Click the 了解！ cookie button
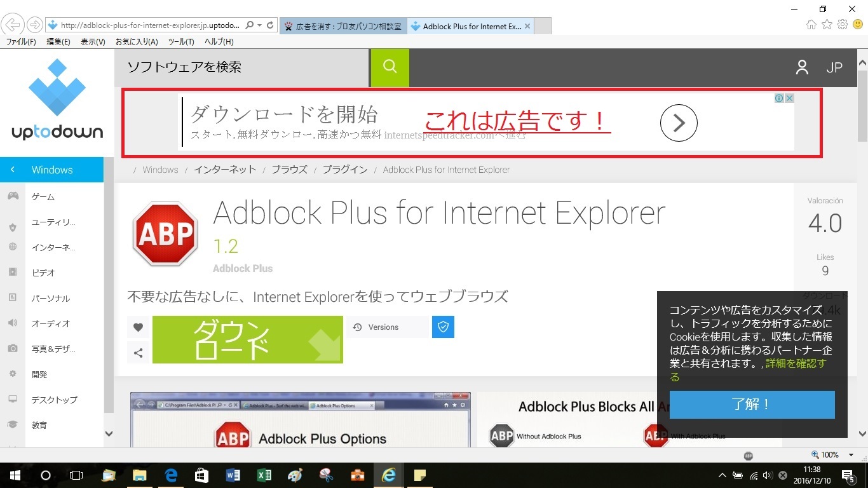This screenshot has height=488, width=868. (752, 404)
